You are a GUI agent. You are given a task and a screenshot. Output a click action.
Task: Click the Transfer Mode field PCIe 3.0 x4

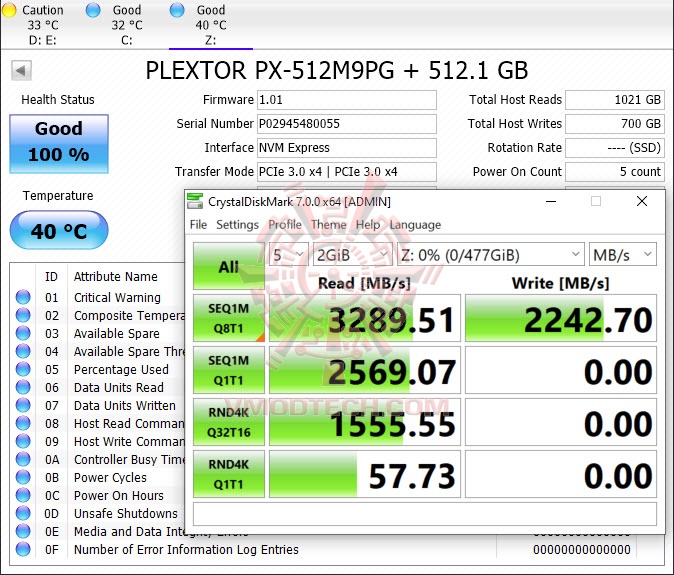(347, 172)
